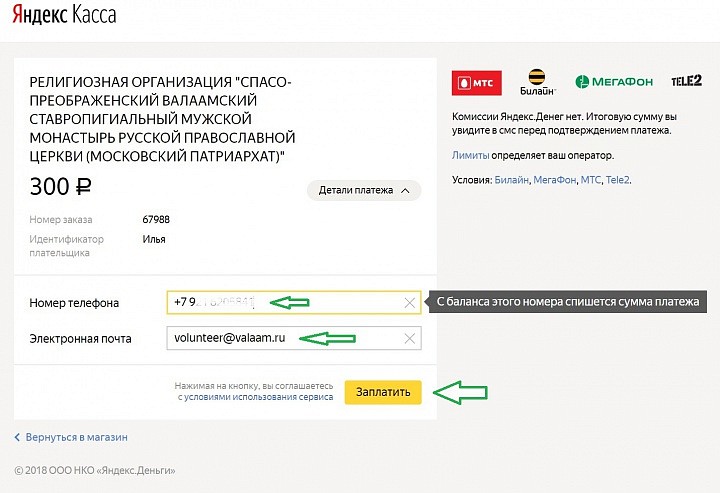Image resolution: width=720 pixels, height=493 pixels.
Task: Click the 300 ₽ amount
Action: pos(60,187)
